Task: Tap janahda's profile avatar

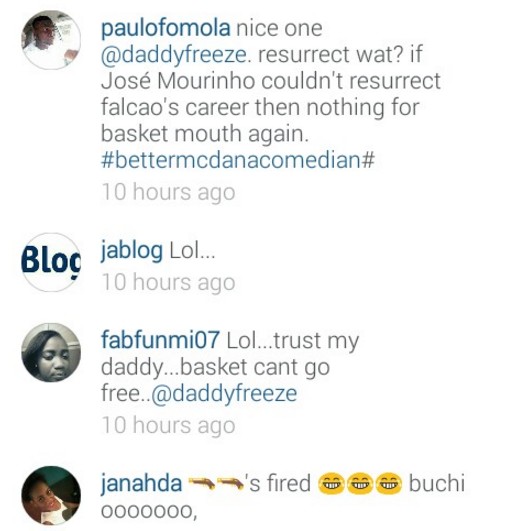Action: 51,495
